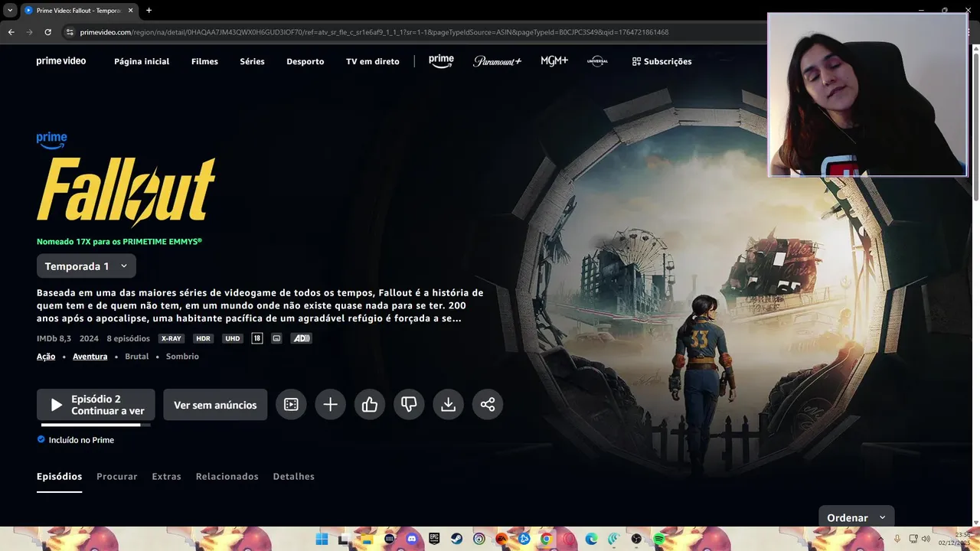Click the Brutal mood tag
Screen dimensions: 980x551
point(136,357)
